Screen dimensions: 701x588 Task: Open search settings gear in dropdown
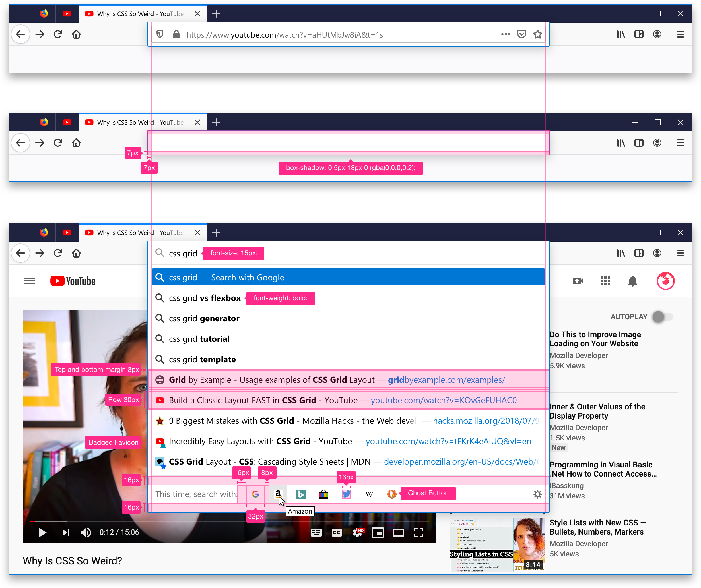pos(537,494)
